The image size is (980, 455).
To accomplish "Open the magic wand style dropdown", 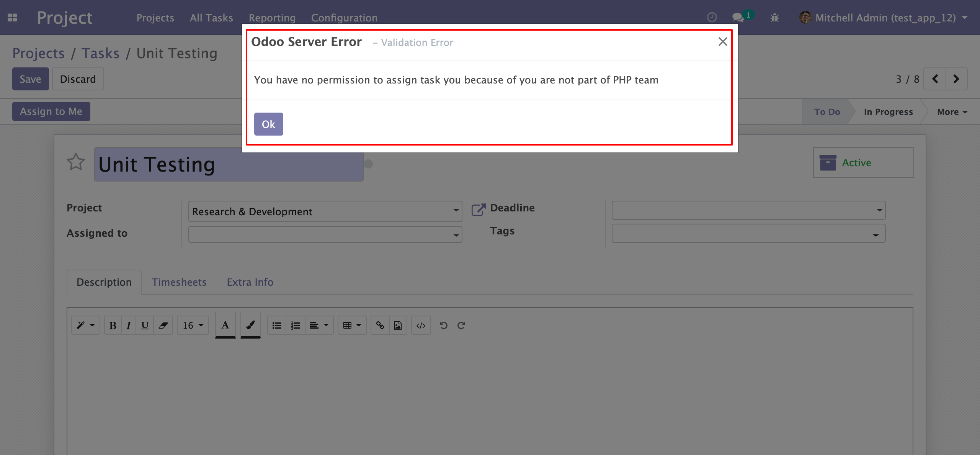I will [x=86, y=325].
